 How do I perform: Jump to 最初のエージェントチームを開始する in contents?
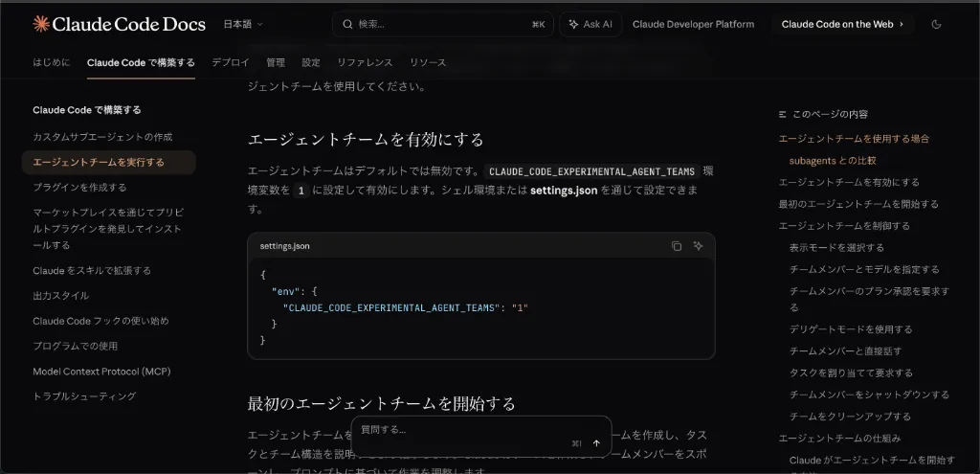coord(858,204)
